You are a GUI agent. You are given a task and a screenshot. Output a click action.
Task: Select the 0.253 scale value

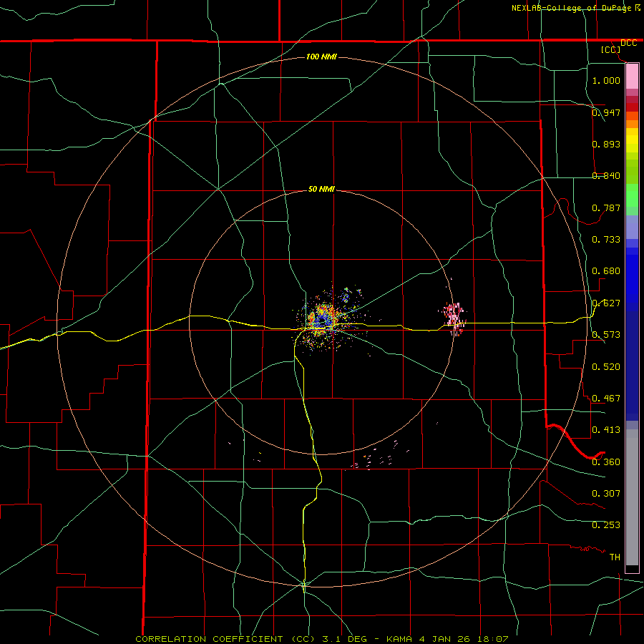(x=606, y=525)
